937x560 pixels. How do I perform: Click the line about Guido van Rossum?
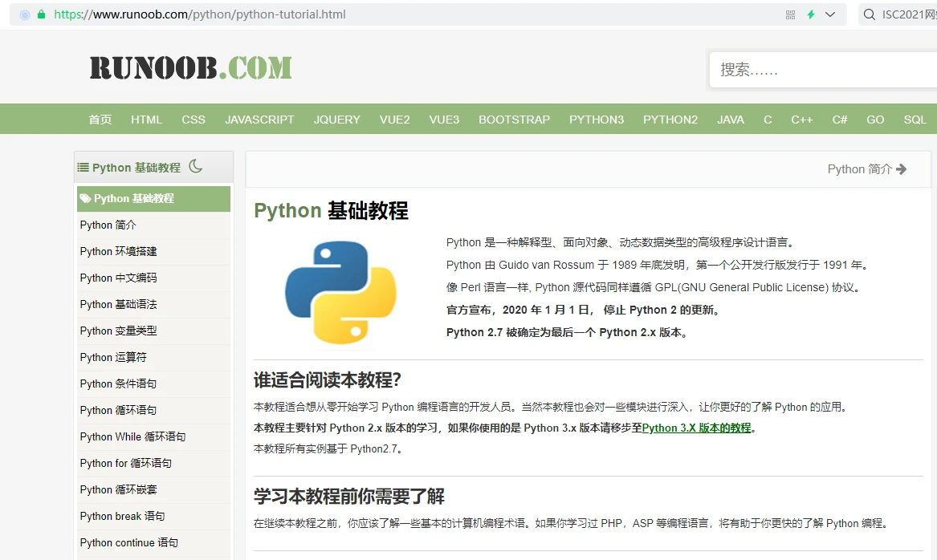tap(658, 265)
